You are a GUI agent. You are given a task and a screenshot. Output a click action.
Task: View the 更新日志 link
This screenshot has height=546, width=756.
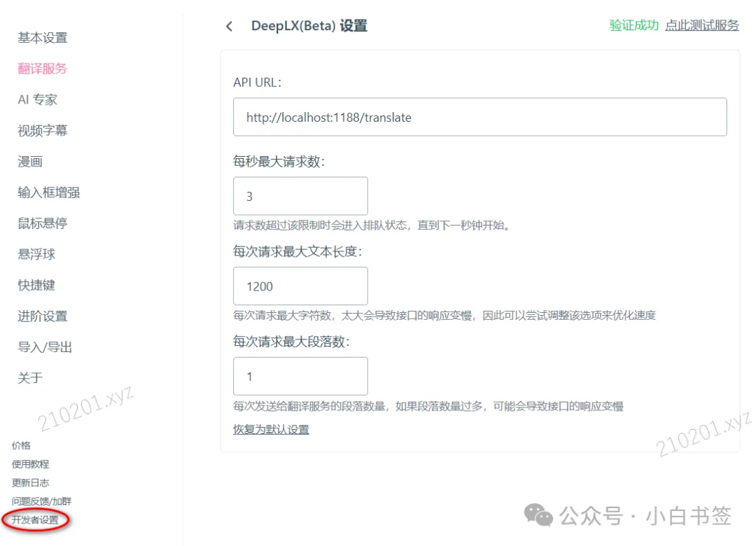30,483
